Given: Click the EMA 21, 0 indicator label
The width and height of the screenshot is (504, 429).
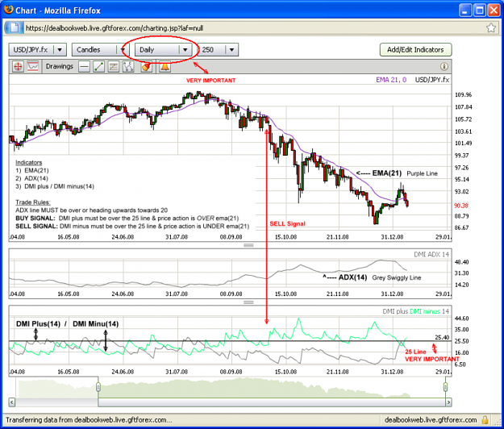Looking at the screenshot, I should pos(391,80).
